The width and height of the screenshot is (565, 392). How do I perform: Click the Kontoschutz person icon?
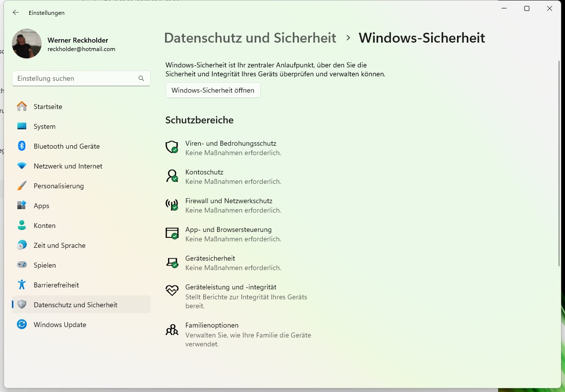pyautogui.click(x=172, y=176)
